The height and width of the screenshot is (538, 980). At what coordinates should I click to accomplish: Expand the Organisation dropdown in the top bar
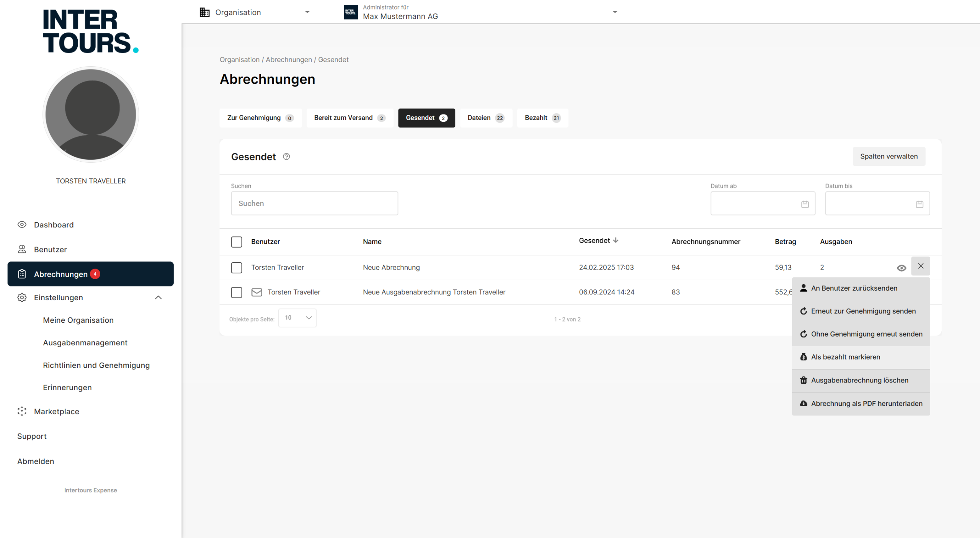coord(255,12)
